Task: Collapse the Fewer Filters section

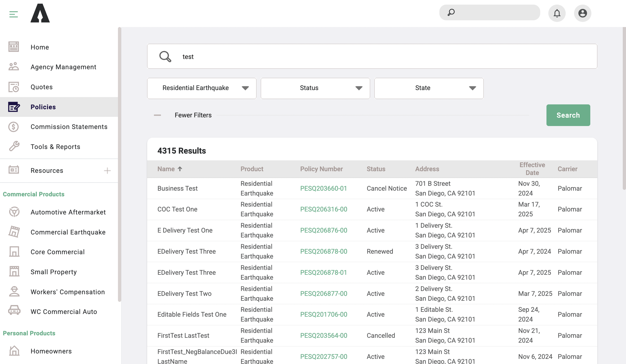Action: [x=157, y=115]
